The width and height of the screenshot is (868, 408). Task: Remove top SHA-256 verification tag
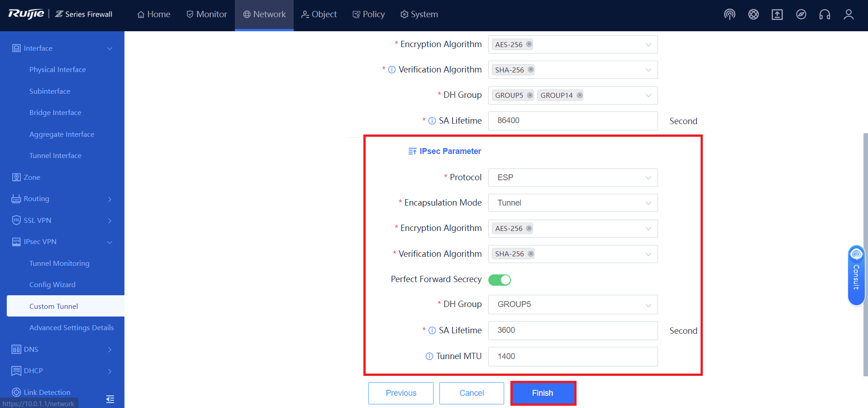pos(531,70)
